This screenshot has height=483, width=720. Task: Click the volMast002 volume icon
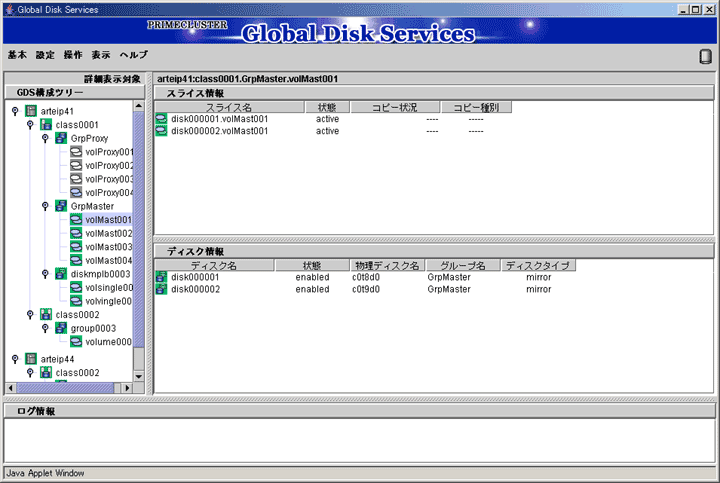coord(76,233)
